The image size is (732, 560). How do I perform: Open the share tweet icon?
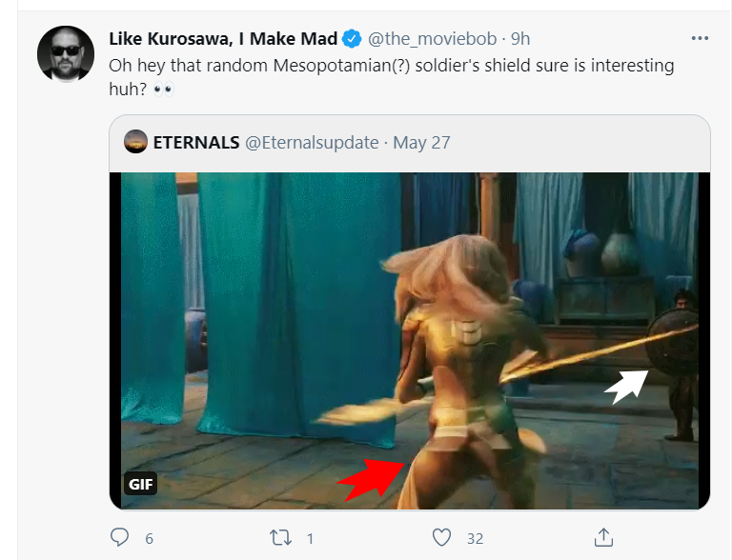(602, 537)
